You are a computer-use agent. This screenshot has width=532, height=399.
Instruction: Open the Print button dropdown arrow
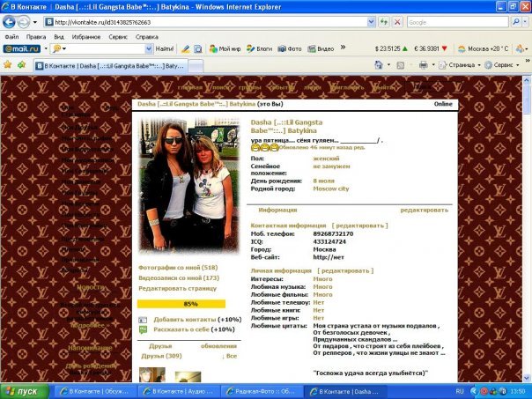[433, 65]
